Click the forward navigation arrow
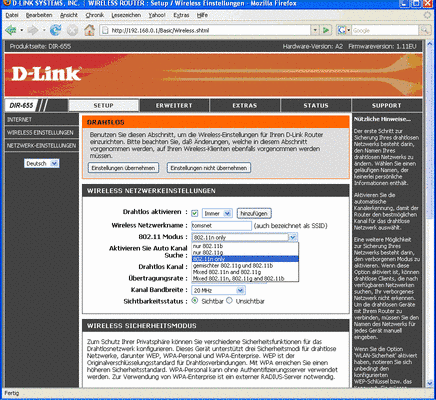The width and height of the screenshot is (436, 400). click(x=33, y=30)
